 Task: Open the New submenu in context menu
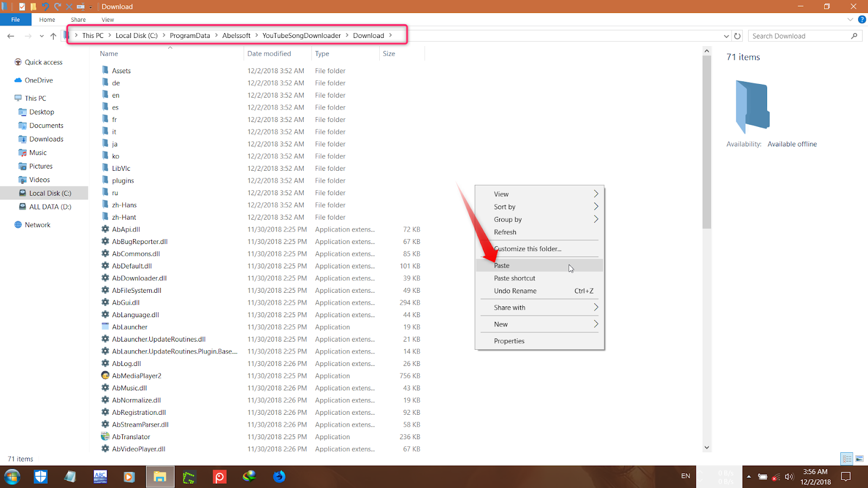tap(540, 324)
